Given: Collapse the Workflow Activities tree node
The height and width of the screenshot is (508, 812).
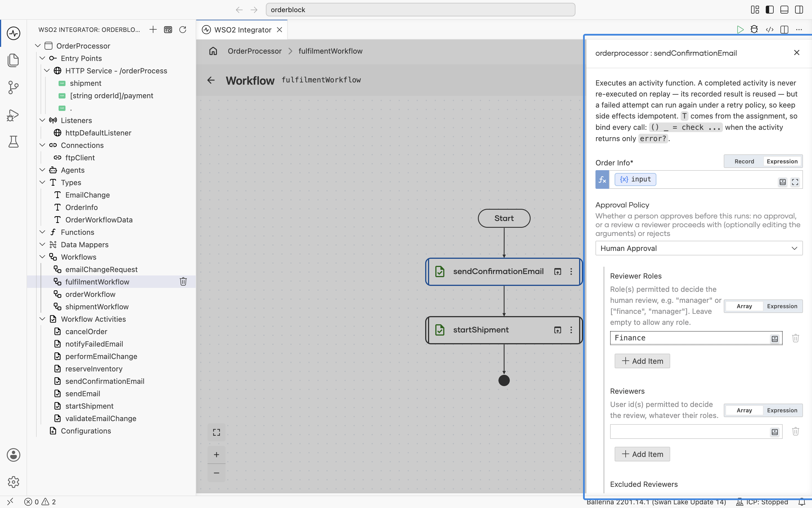Looking at the screenshot, I should point(42,319).
